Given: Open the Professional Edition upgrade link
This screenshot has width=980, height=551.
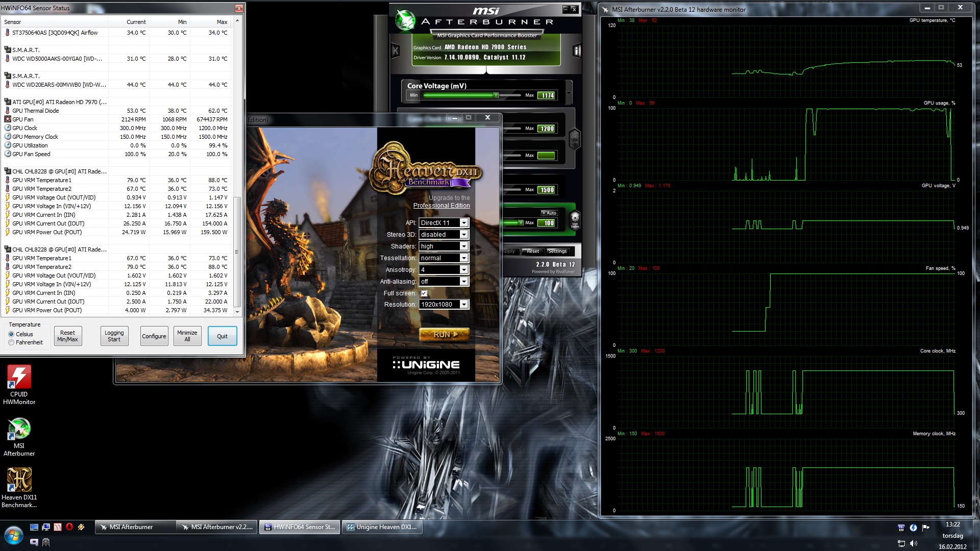Looking at the screenshot, I should [442, 206].
